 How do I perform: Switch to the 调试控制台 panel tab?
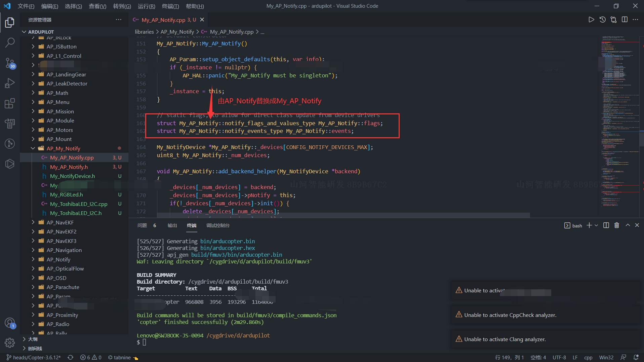[218, 225]
